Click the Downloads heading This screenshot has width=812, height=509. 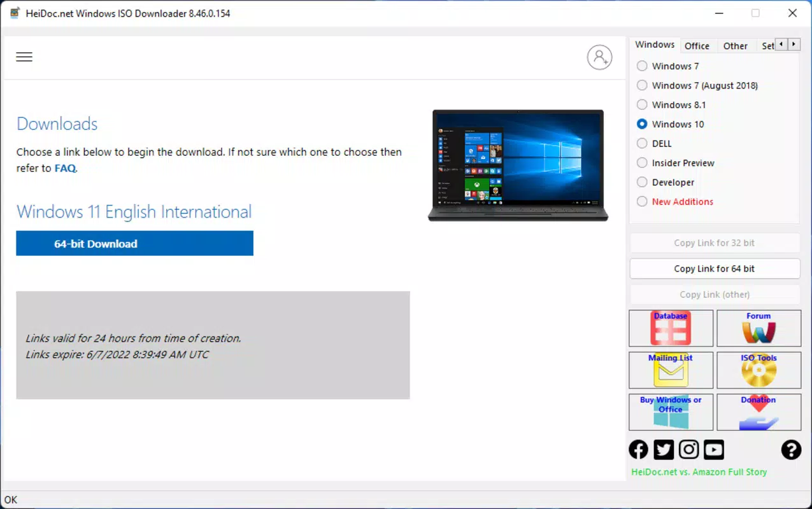point(57,123)
